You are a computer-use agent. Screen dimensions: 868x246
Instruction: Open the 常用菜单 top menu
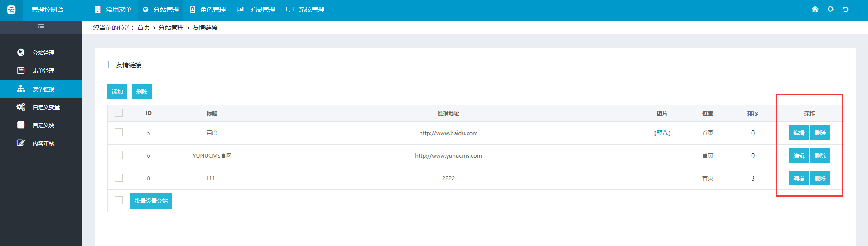point(113,10)
